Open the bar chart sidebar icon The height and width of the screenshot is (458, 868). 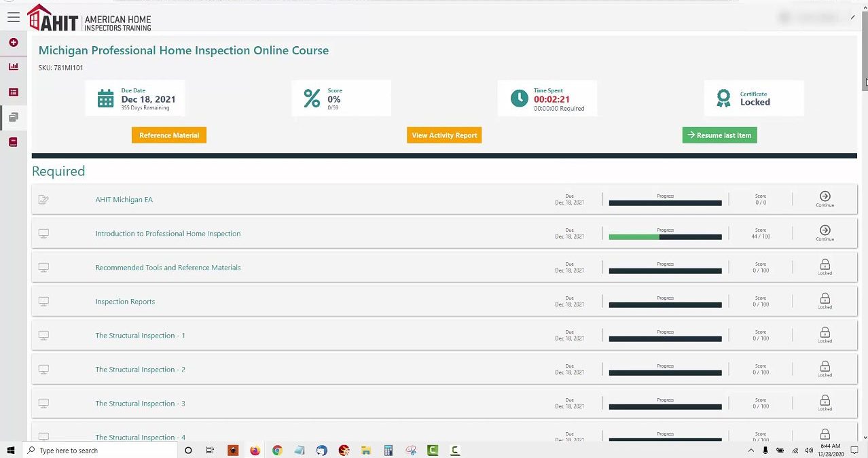click(14, 67)
